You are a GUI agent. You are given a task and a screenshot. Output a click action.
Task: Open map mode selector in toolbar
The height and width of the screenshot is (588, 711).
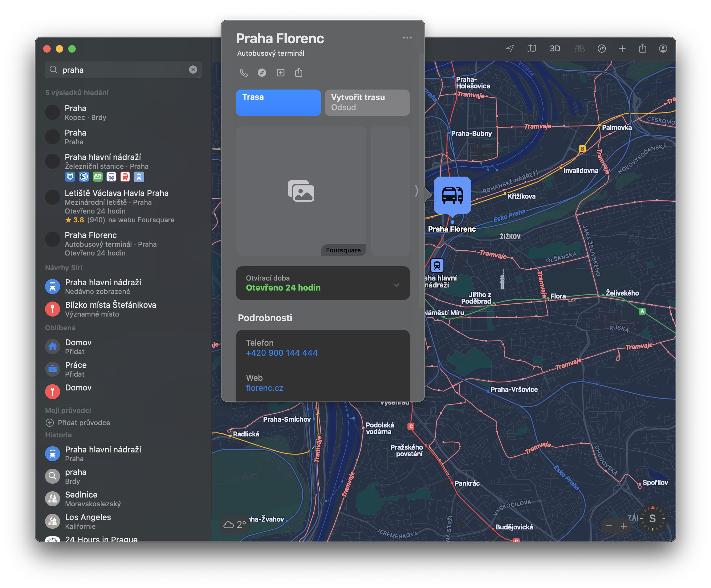click(532, 49)
